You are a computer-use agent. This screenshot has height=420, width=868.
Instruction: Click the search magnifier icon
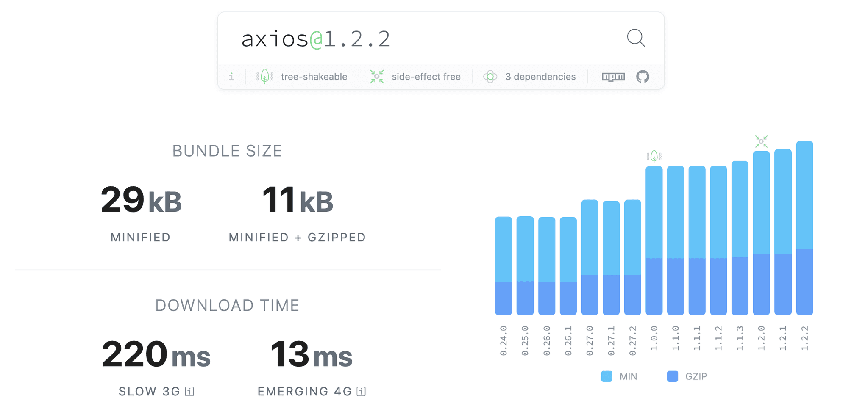(636, 38)
